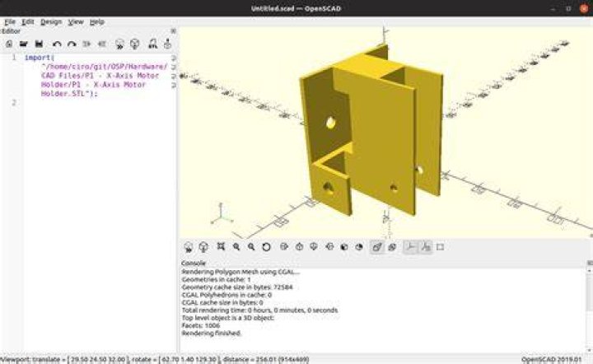This screenshot has width=593, height=364.
Task: Click the "CGAL Polyhedrons in cache: 0" console line
Action: [x=226, y=295]
